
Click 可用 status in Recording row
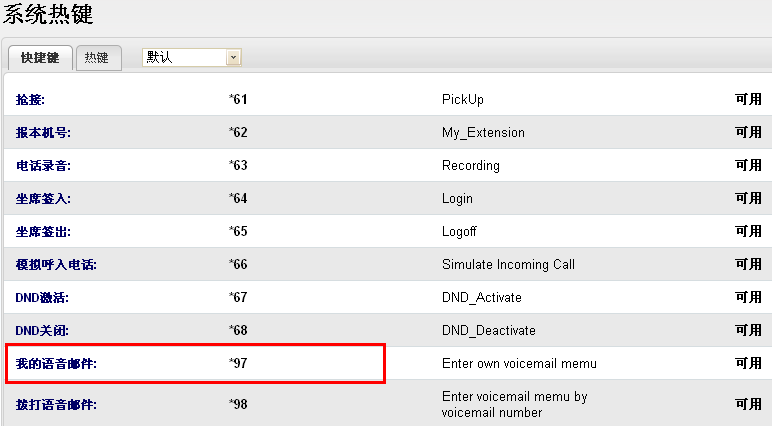(748, 166)
